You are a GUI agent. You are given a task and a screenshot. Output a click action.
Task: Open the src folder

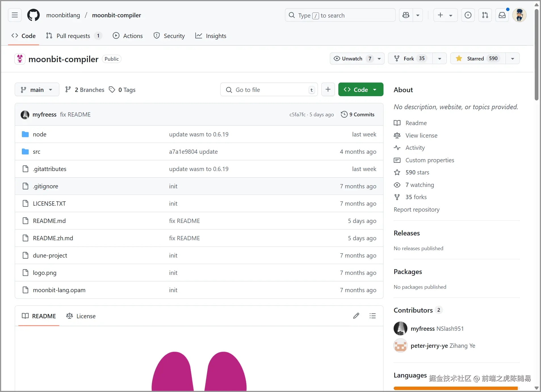coord(37,152)
